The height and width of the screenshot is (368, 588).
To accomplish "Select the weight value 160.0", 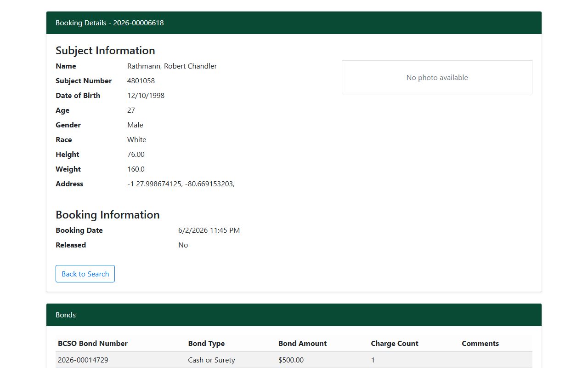I will point(136,169).
